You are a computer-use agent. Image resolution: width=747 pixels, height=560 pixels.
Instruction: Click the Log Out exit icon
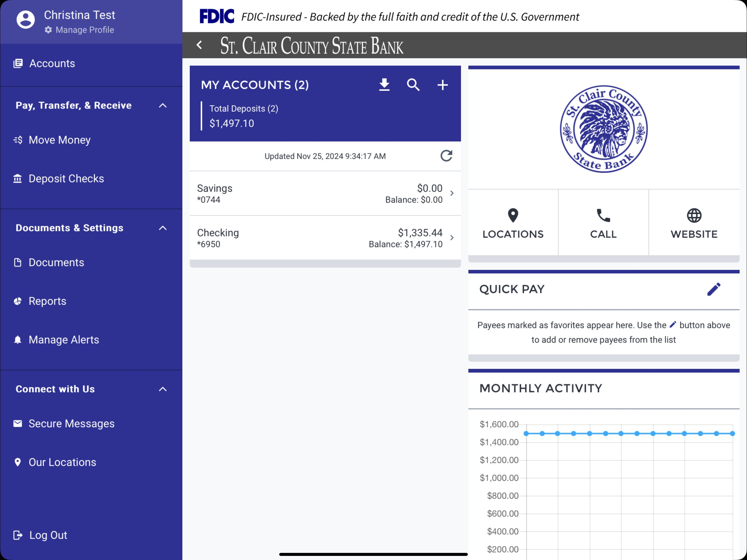(x=18, y=535)
